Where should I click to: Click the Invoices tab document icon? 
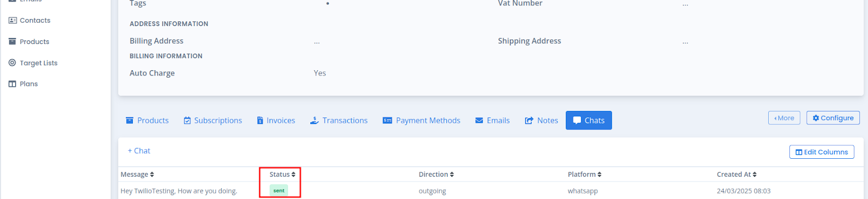260,121
